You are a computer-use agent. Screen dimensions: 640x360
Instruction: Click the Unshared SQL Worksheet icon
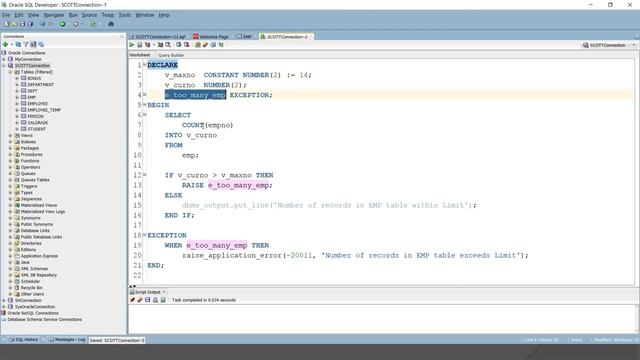[x=198, y=45]
